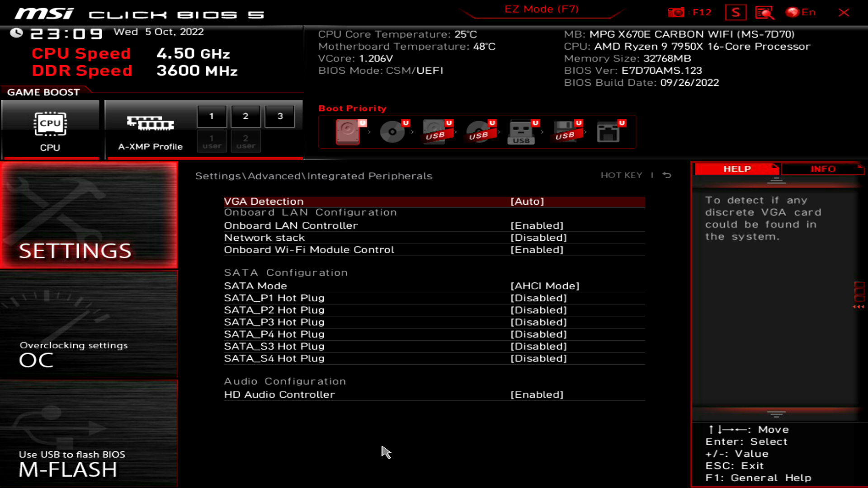Select the hard drive boot priority icon
Viewport: 868px width, 488px height.
pyautogui.click(x=348, y=131)
